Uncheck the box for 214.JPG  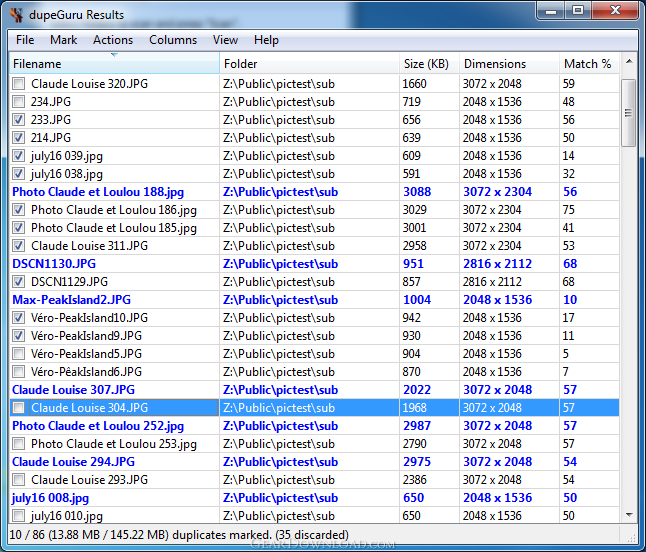(18, 138)
